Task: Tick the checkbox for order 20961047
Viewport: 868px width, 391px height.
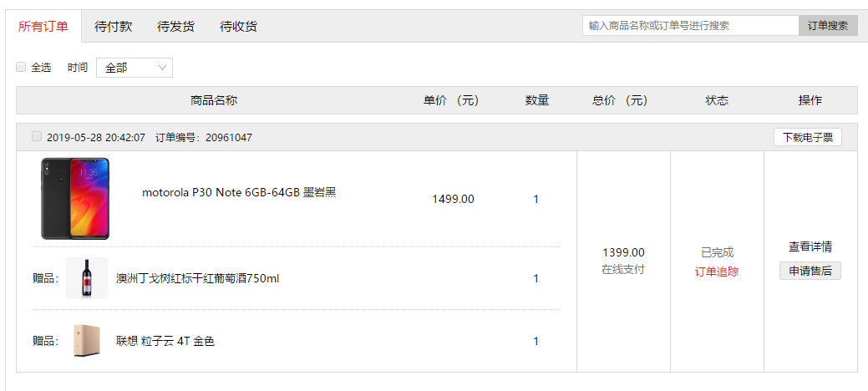Action: (x=37, y=136)
